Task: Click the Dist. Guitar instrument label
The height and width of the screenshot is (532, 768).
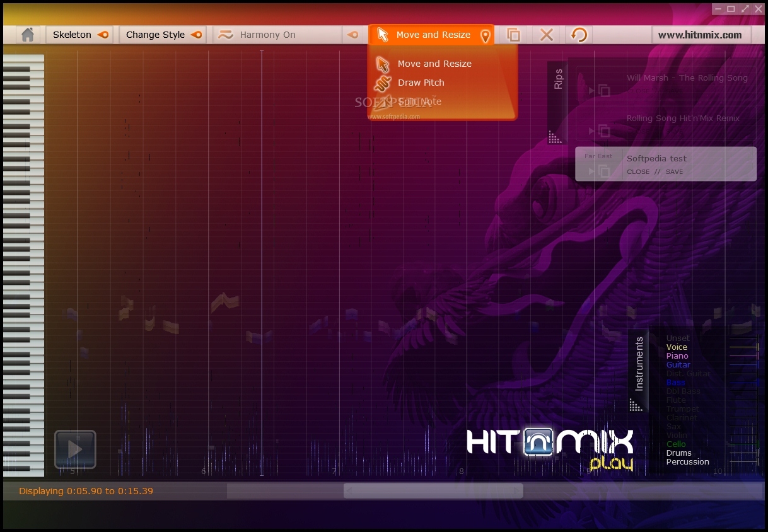Action: 688,374
